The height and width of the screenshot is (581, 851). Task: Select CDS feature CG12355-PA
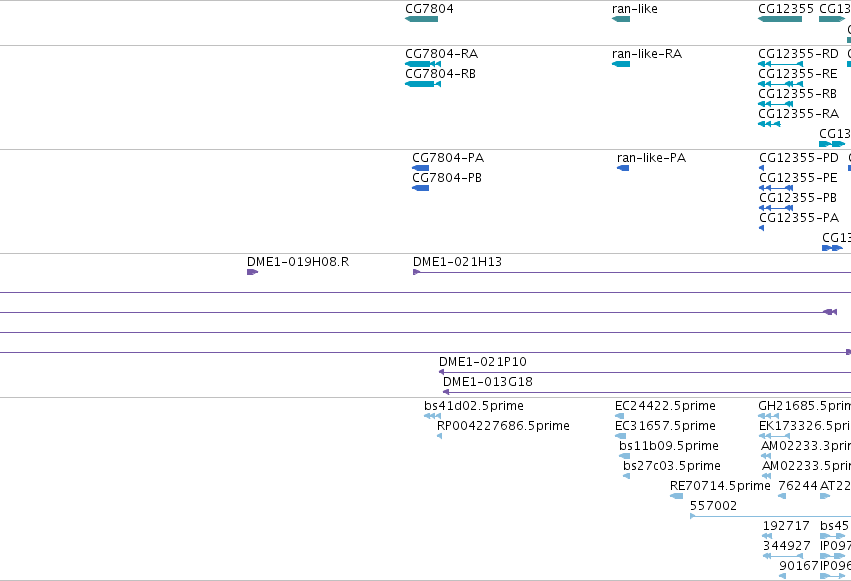pos(761,228)
